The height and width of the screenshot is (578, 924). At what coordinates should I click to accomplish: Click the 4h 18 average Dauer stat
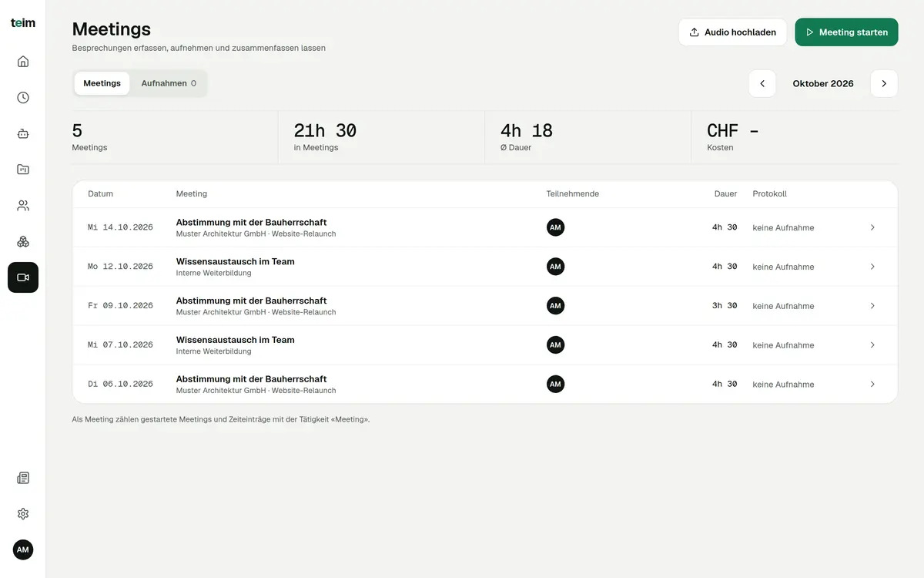pos(527,136)
